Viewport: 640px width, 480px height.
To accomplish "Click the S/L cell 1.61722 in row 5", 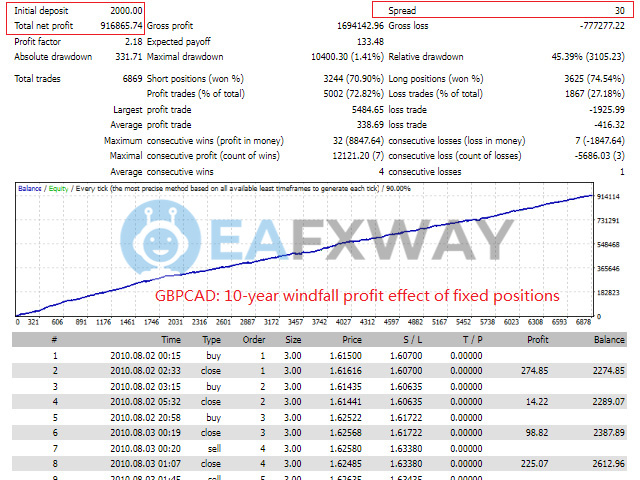I will (x=406, y=418).
